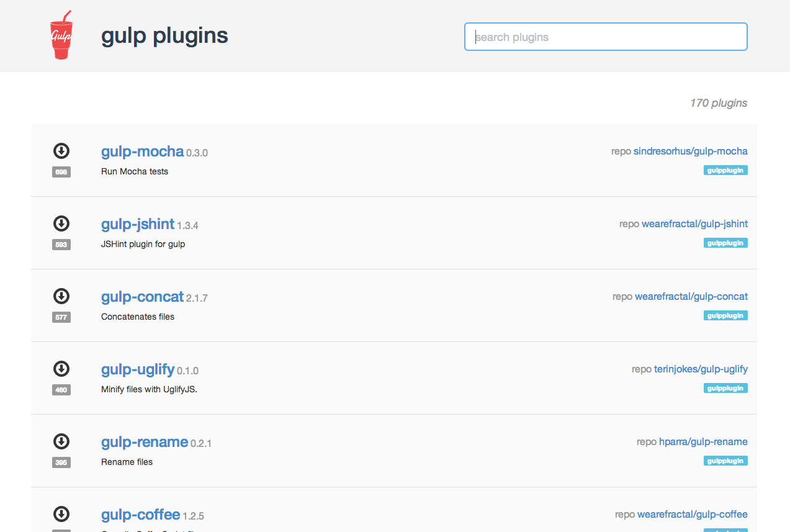Click the 'Minify files with UglifyJS.' description
Screen dimensions: 790x532
pyautogui.click(x=149, y=389)
